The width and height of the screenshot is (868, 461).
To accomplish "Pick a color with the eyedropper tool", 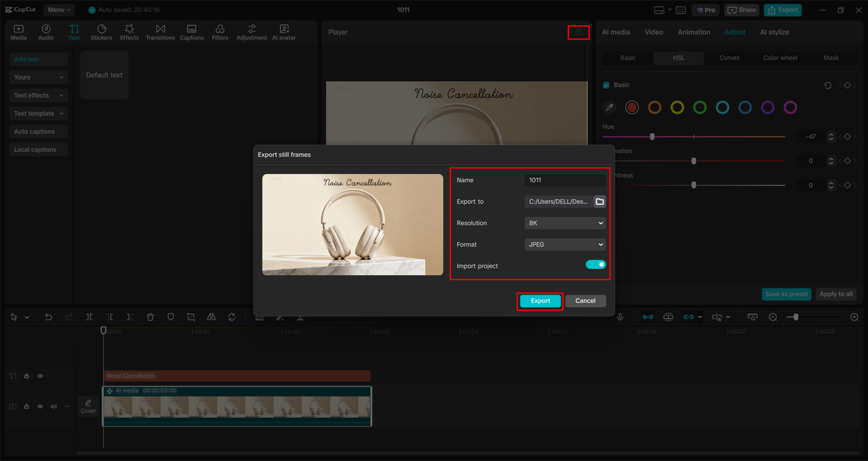I will coord(610,107).
